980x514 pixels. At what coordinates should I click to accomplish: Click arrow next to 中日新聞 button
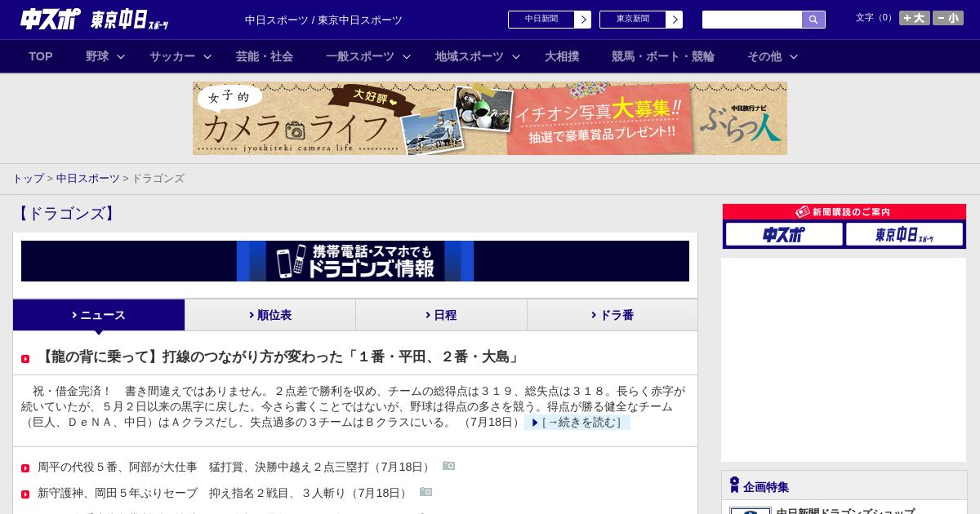tap(583, 20)
